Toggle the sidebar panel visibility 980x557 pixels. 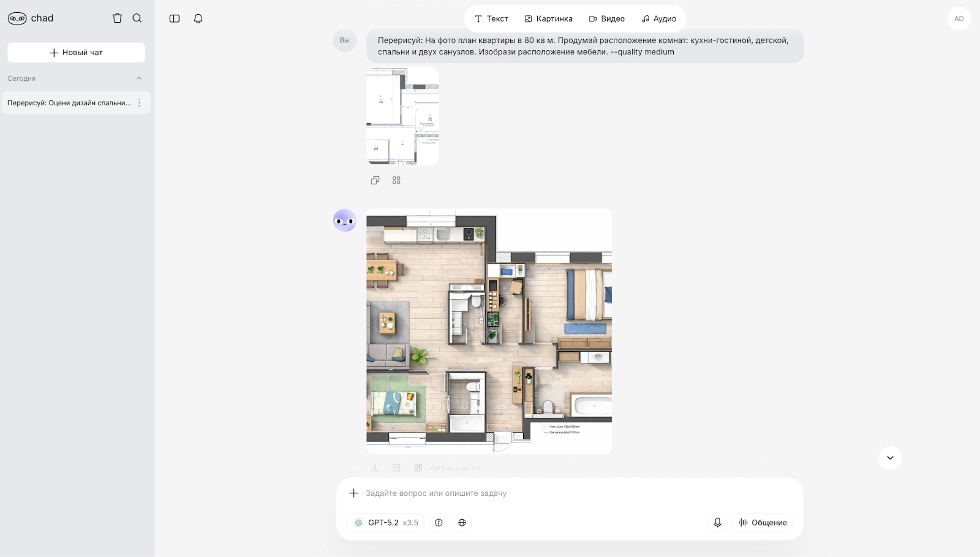tap(175, 18)
